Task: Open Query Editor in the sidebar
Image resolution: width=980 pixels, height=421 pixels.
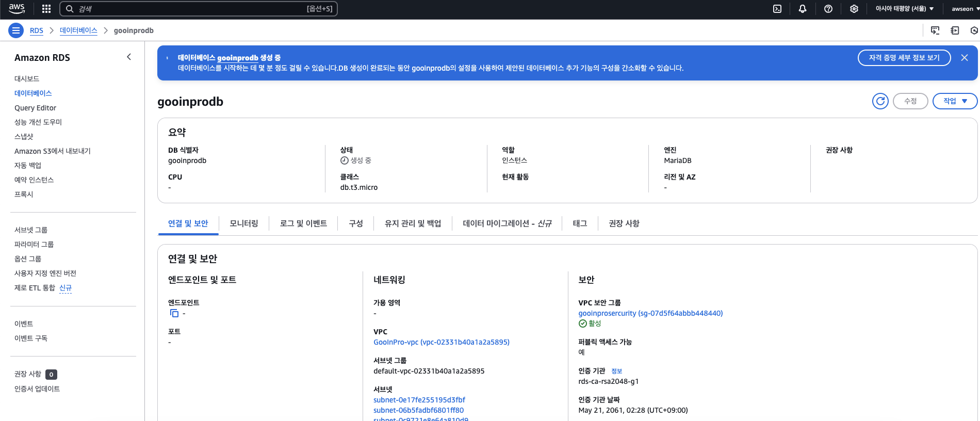Action: pos(35,108)
